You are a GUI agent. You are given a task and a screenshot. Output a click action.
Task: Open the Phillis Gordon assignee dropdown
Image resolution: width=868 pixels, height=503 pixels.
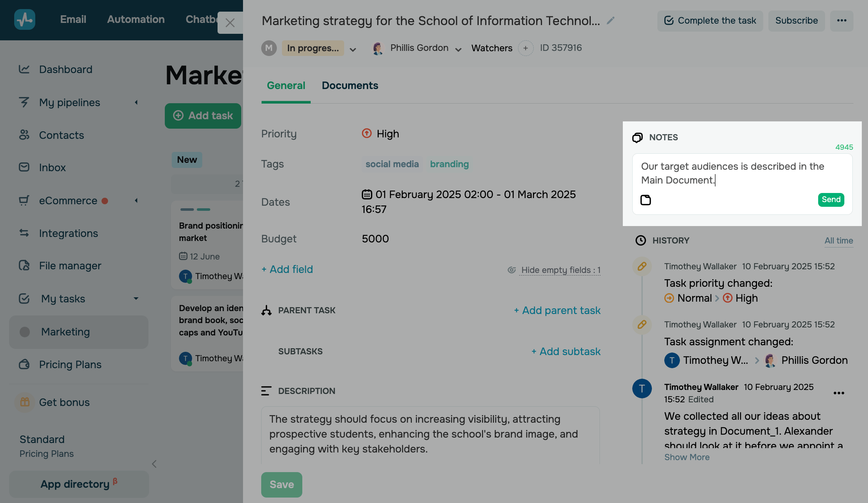click(x=458, y=49)
